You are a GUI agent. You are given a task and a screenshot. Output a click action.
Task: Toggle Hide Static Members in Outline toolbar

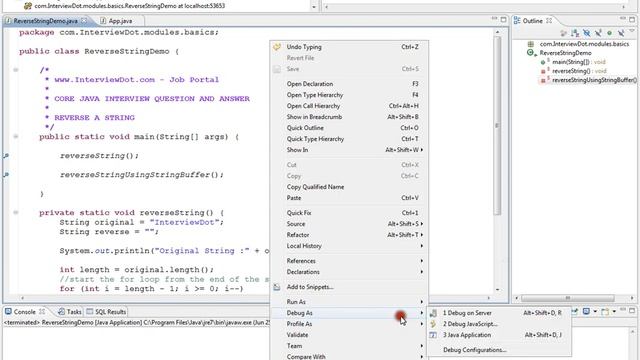(x=598, y=33)
